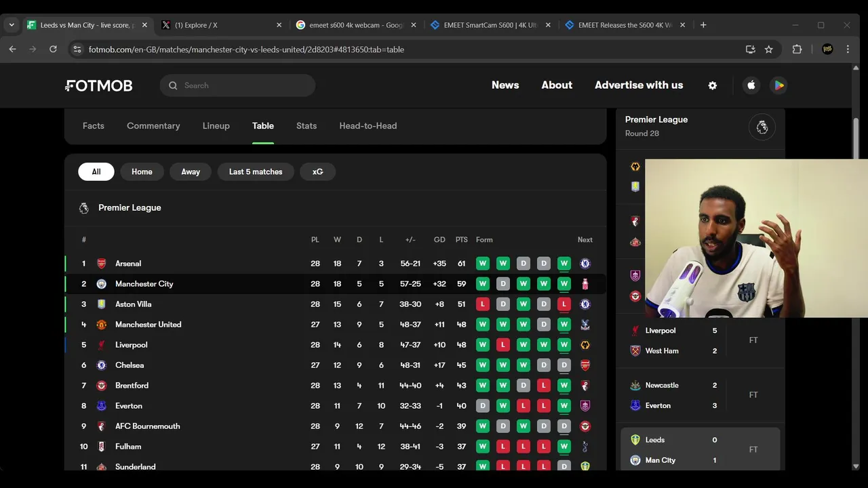Switch to the Explore / X browser tab

[222, 25]
